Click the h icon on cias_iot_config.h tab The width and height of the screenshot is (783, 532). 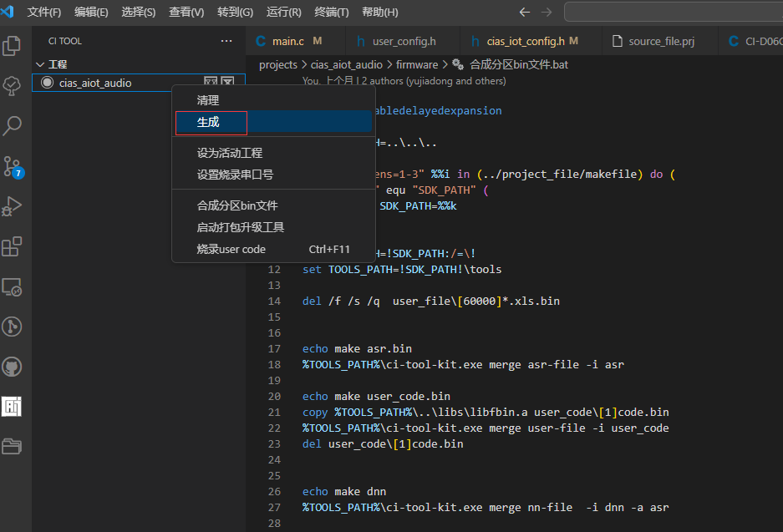point(475,41)
